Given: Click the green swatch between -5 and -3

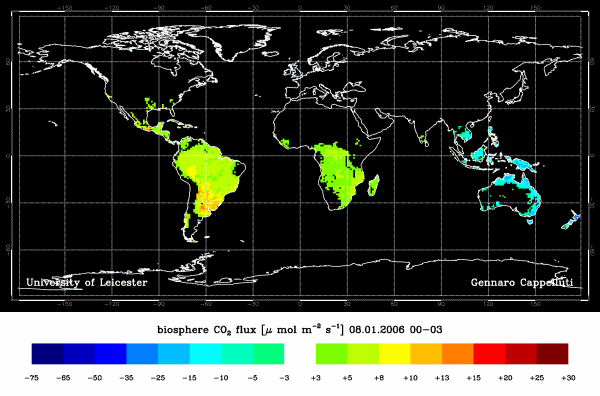Looking at the screenshot, I should pos(268,354).
